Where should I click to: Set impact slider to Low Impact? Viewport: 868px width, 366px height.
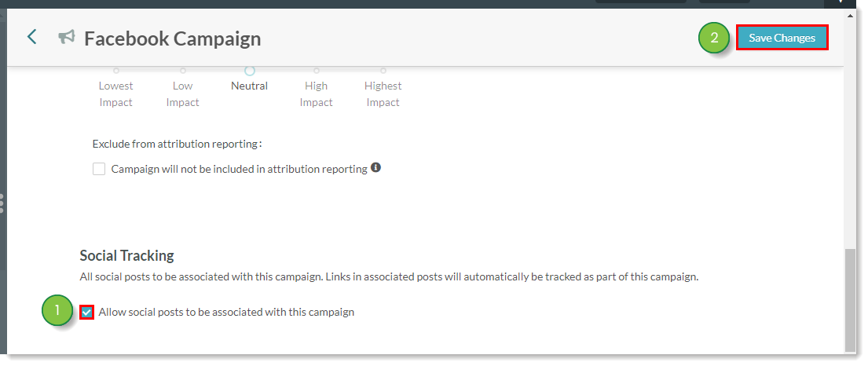(183, 71)
